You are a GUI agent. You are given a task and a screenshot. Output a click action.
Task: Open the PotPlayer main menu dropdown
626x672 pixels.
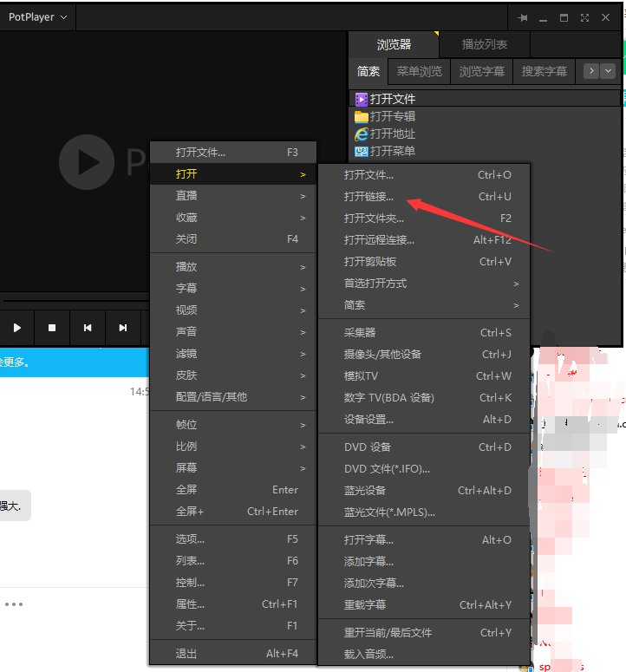[x=37, y=17]
